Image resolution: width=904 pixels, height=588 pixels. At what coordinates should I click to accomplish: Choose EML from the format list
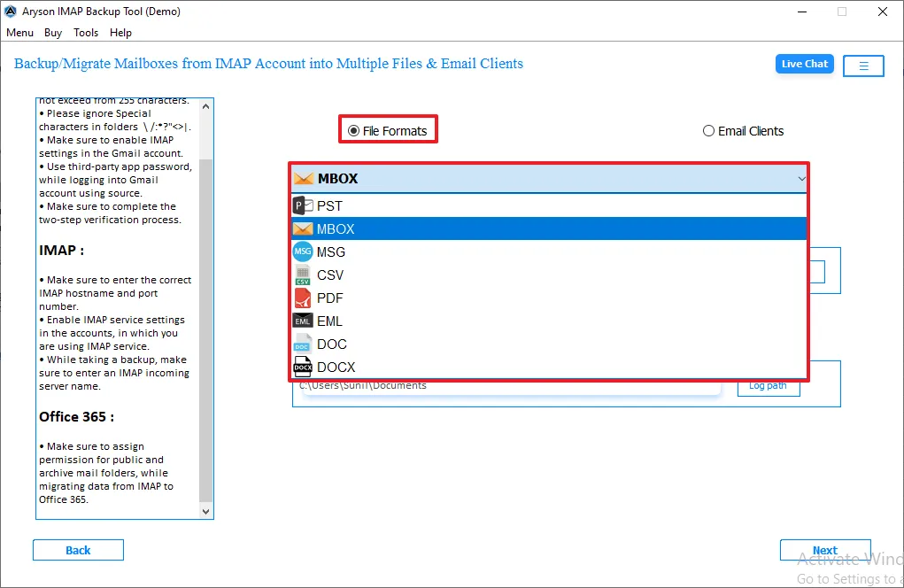tap(549, 321)
